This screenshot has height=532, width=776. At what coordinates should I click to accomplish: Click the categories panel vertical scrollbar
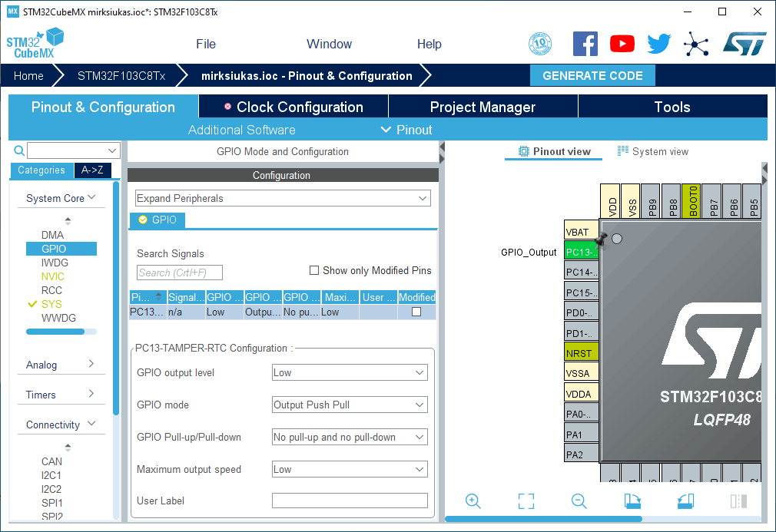click(116, 298)
